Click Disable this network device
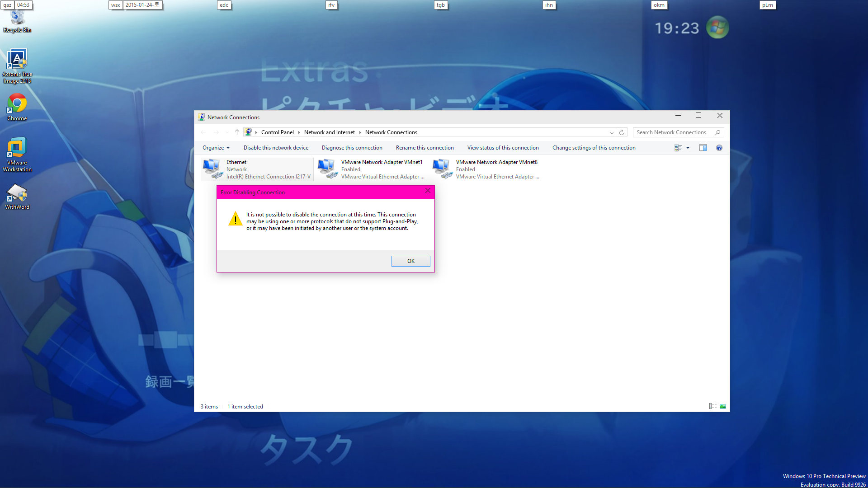This screenshot has height=488, width=868. point(276,148)
